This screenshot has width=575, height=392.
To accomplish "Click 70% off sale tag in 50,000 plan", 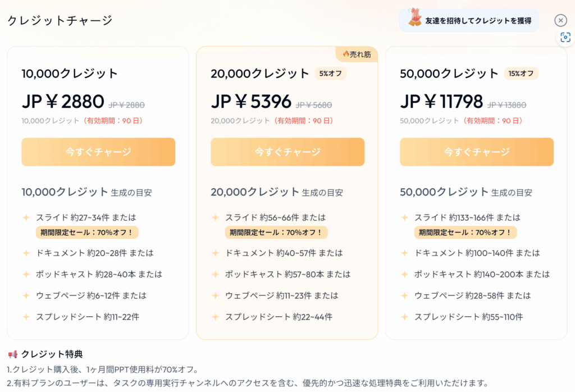I will click(466, 233).
